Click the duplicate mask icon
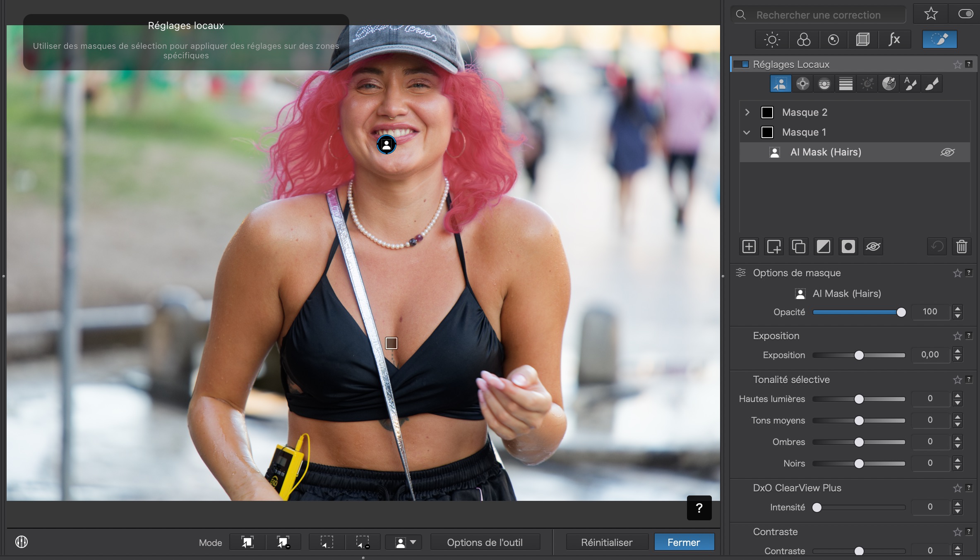980x560 pixels. click(x=798, y=247)
